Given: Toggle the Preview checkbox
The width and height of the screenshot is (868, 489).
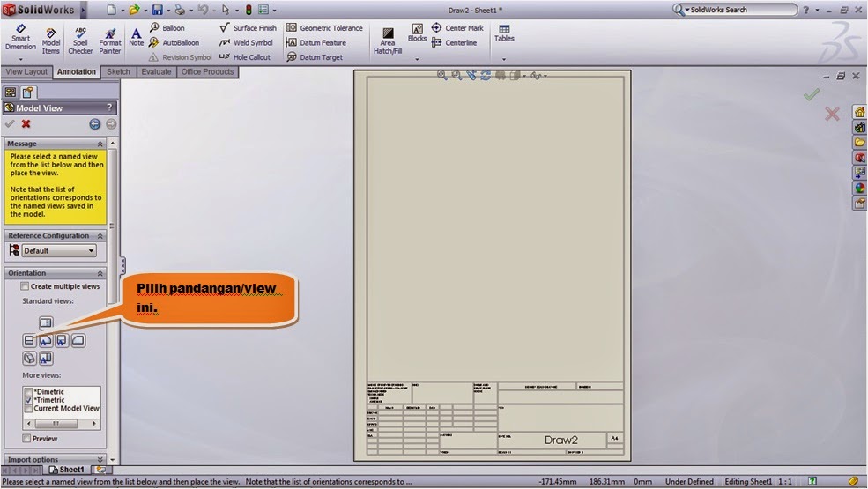Looking at the screenshot, I should 26,438.
